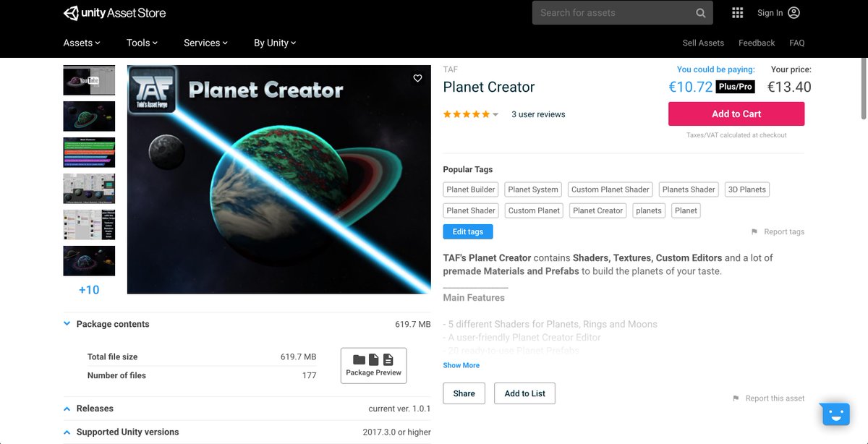Click the Sign In link

[x=770, y=13]
